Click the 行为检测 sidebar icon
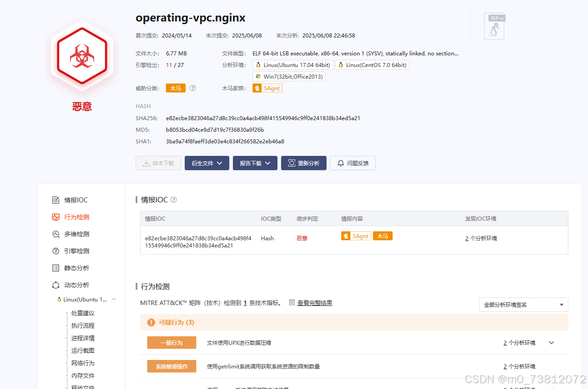The width and height of the screenshot is (588, 389). tap(56, 217)
